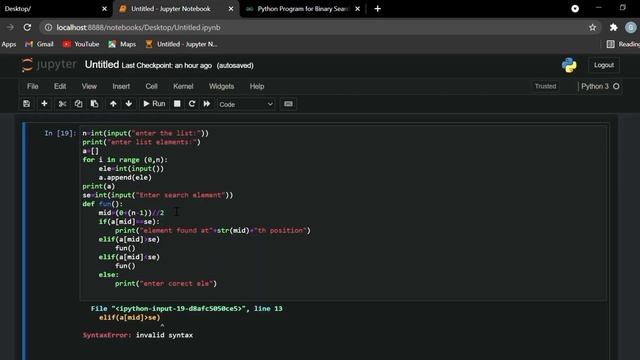Rename the notebook by clicking Untitled title
This screenshot has width=640, height=360.
click(102, 65)
